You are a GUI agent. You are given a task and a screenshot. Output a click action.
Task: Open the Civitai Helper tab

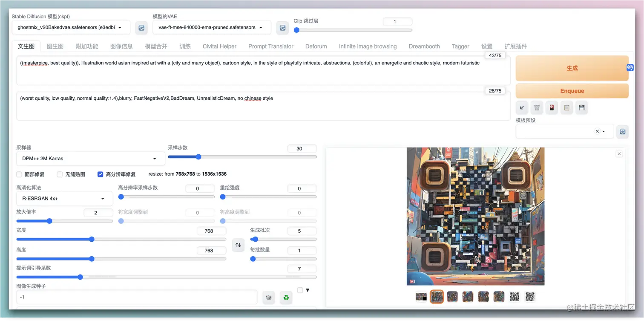click(219, 46)
